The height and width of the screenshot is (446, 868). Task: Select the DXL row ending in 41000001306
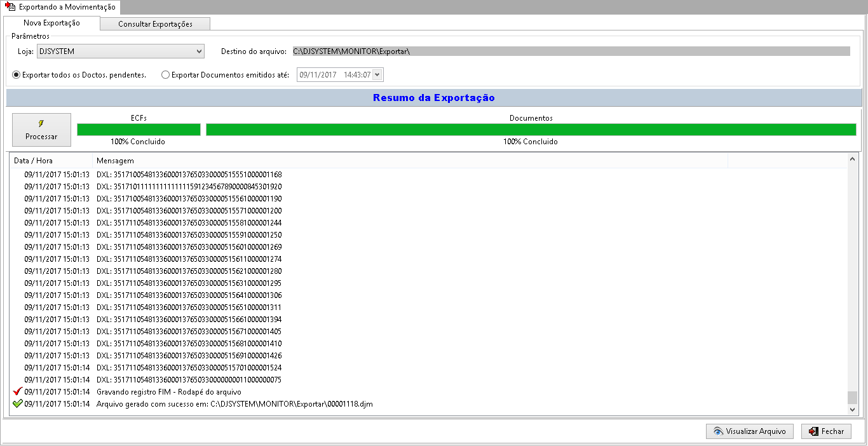click(x=429, y=295)
